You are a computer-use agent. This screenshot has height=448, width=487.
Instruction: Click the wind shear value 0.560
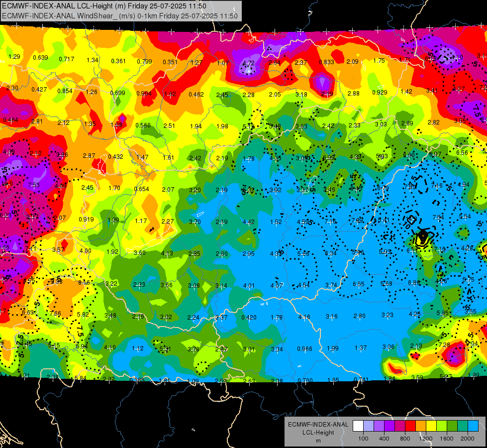pos(143,125)
